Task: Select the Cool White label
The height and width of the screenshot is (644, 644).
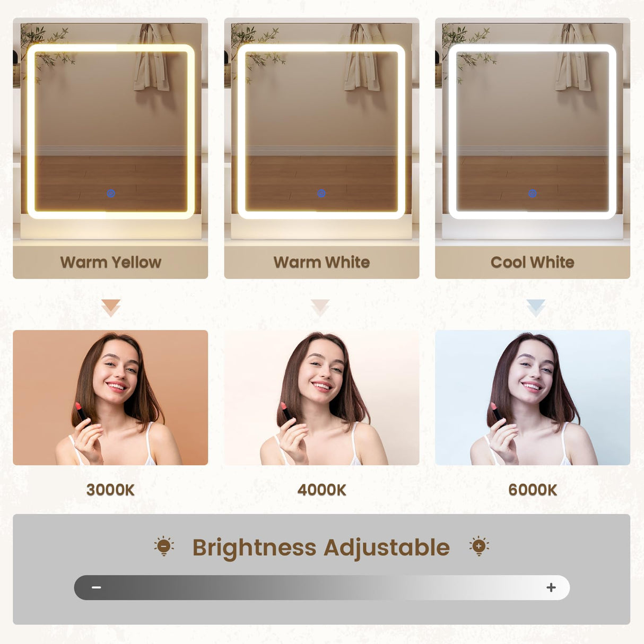Action: pyautogui.click(x=533, y=262)
